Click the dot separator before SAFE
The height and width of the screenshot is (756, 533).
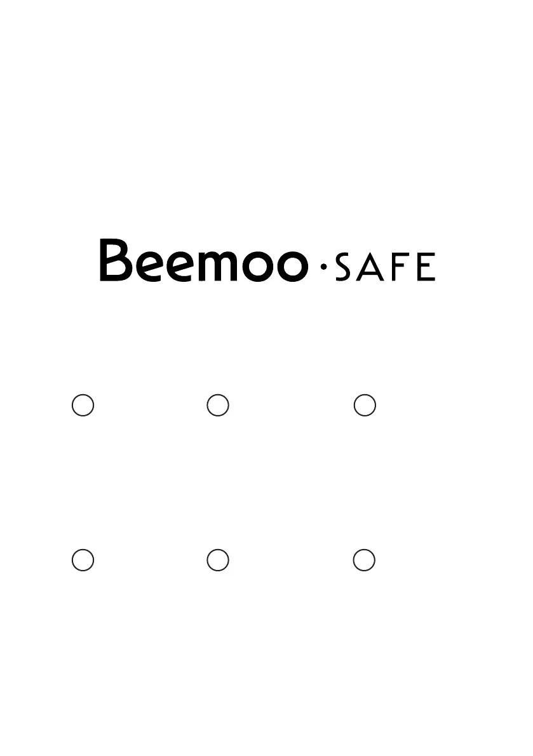tap(323, 267)
